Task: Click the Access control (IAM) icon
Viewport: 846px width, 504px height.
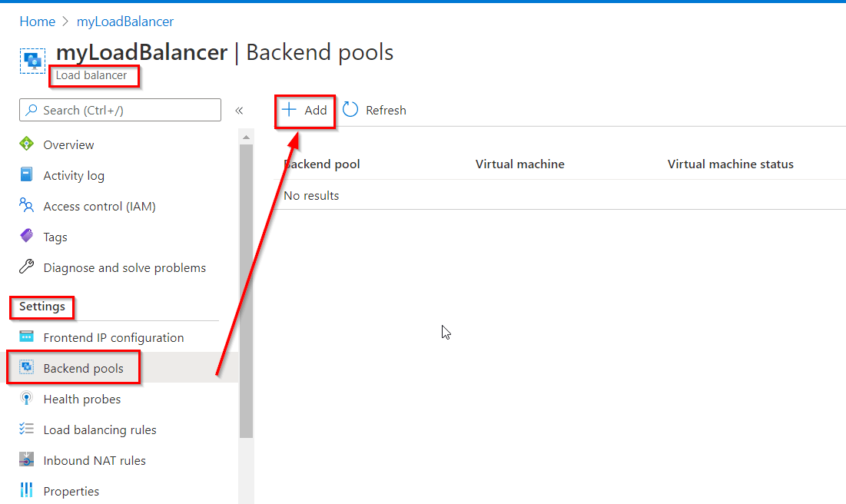Action: tap(27, 206)
